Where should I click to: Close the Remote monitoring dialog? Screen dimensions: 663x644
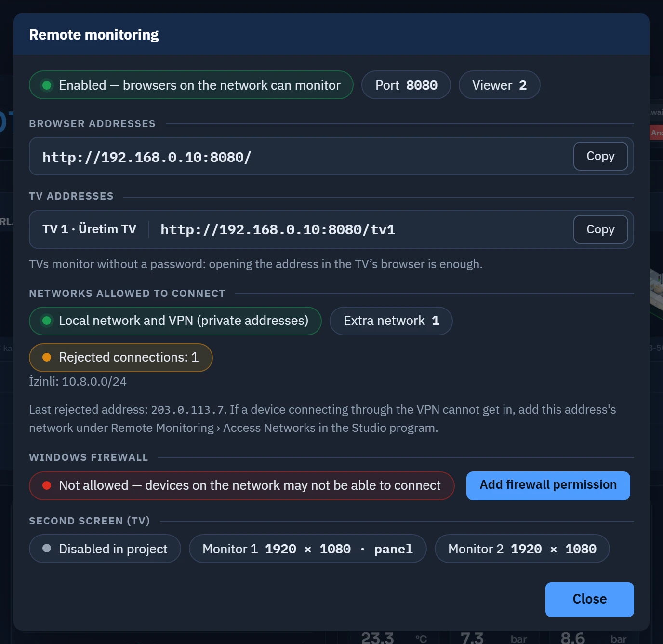(589, 599)
